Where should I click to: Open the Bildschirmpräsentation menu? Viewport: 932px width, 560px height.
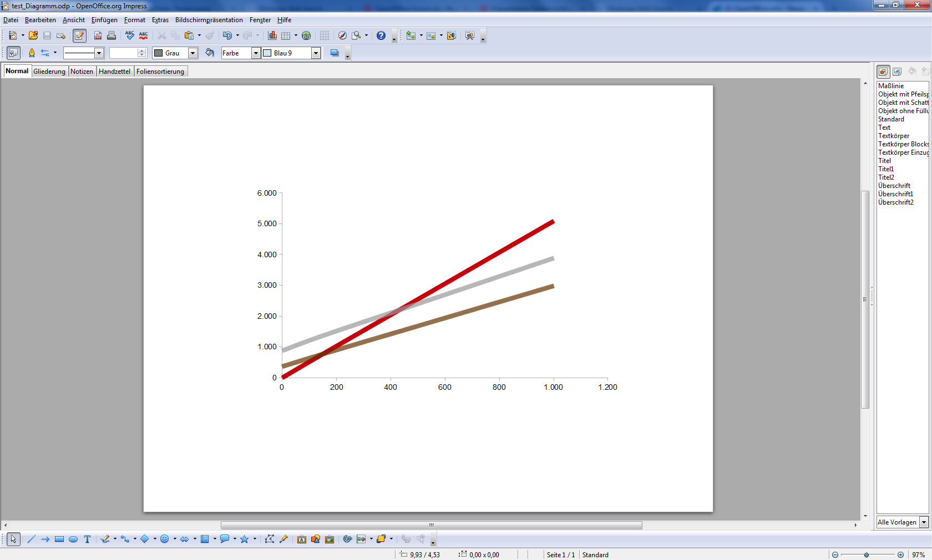point(209,20)
